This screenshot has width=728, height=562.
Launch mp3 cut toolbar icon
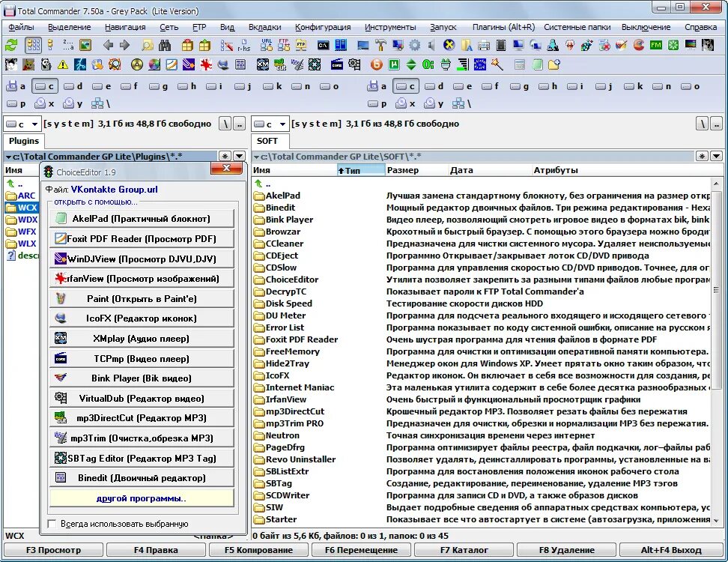tap(280, 64)
